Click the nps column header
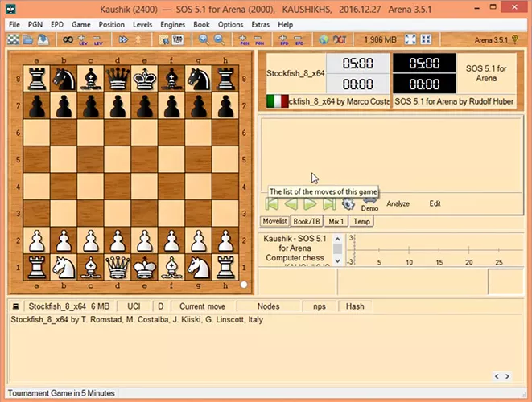Viewport: 532px width, 402px height. (320, 306)
